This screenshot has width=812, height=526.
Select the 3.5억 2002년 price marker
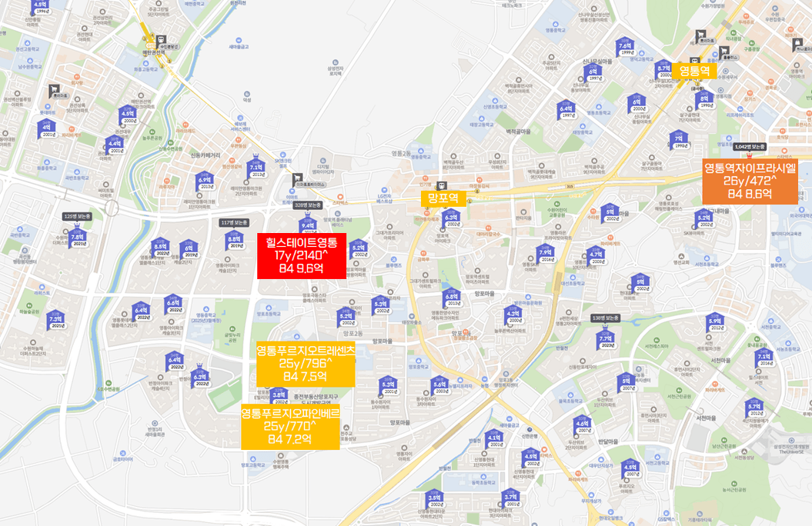point(436,500)
